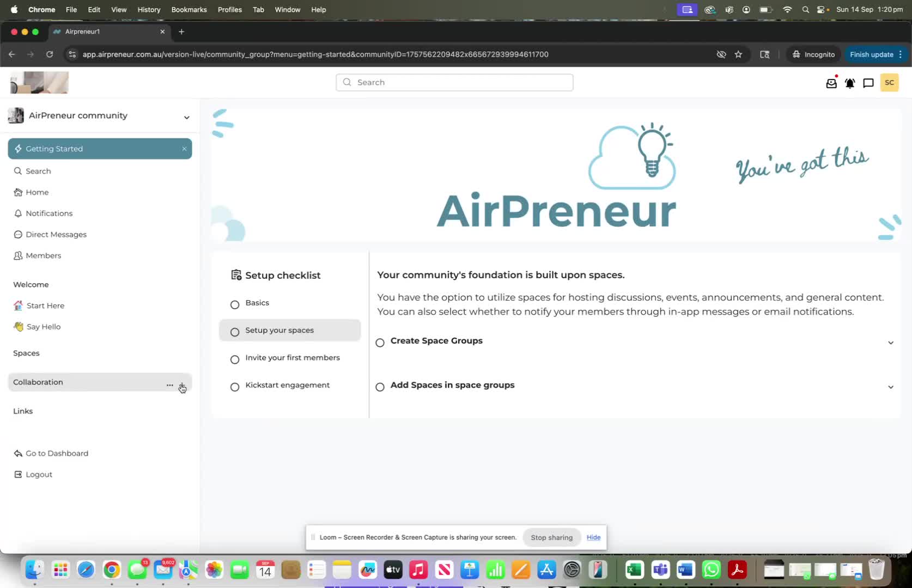
Task: Open the Incognito indicator
Action: 813,54
